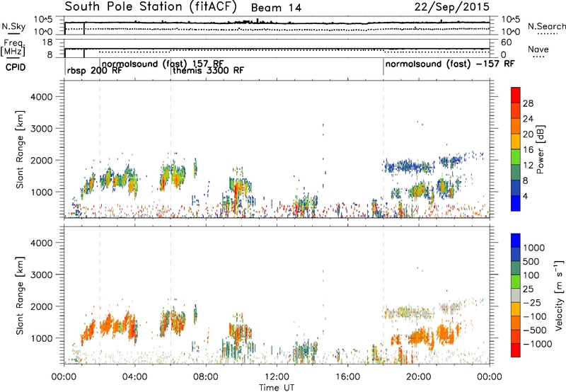Screen dimensions: 566x392
Task: Click the '1000' velocity colorbar tick
Action: coord(534,248)
